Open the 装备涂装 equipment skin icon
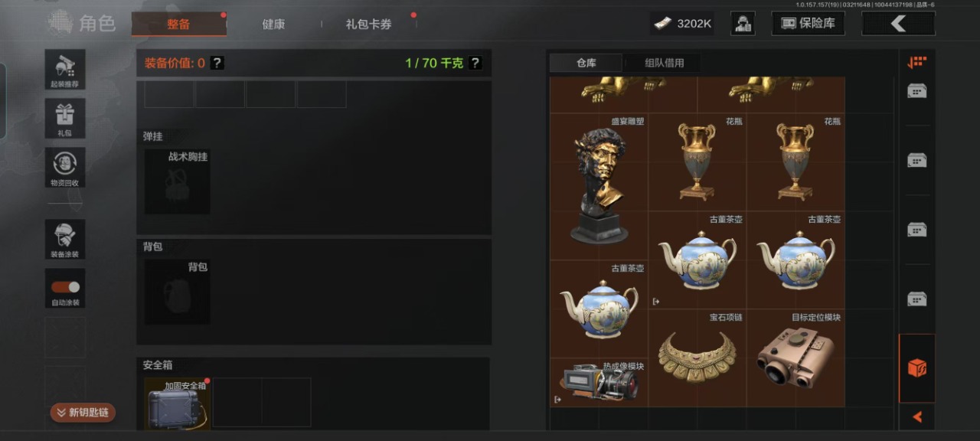Screen dimensions: 980x441 (x=65, y=240)
